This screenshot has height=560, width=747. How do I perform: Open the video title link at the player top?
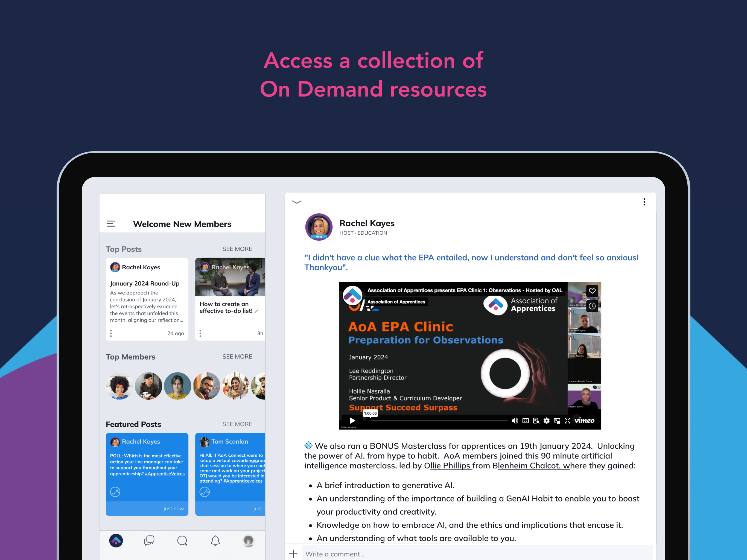tap(465, 290)
